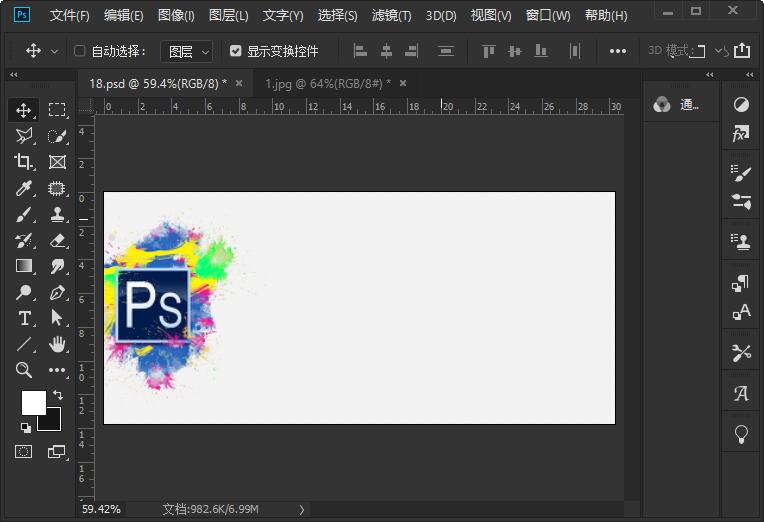
Task: Select the Pen tool
Action: (57, 292)
